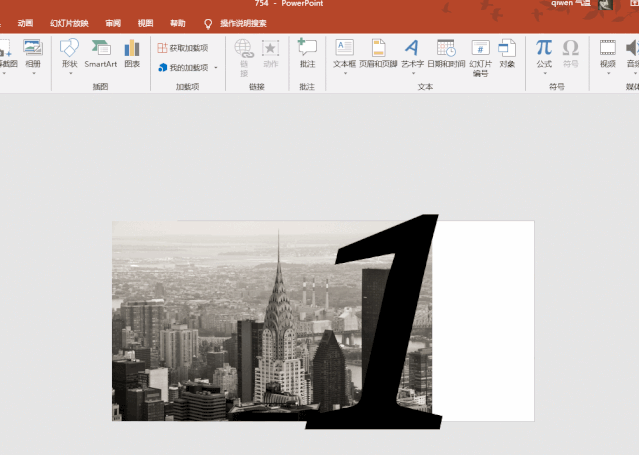This screenshot has height=455, width=639.
Task: Switch to the 视图 view tab
Action: [146, 22]
